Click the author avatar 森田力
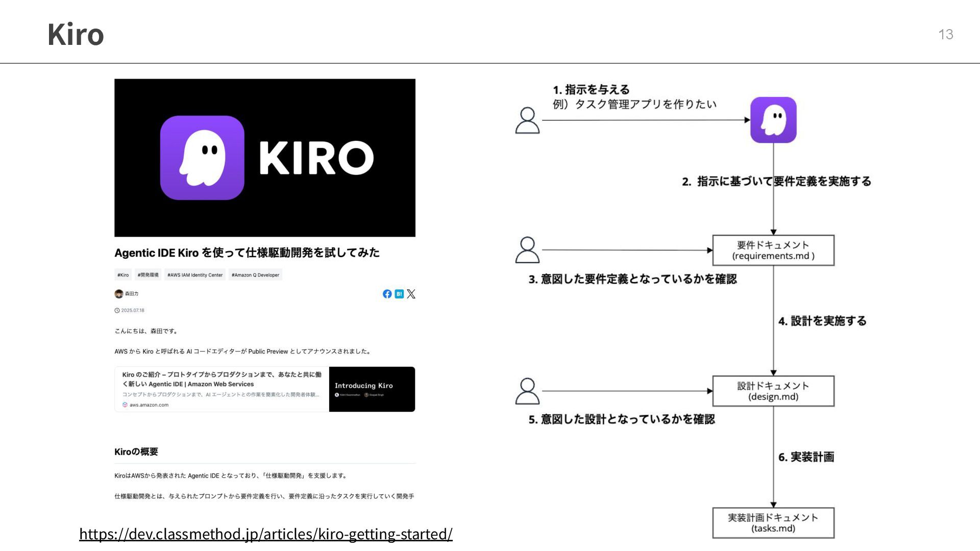Viewport: 980px width, 551px height. [x=119, y=294]
